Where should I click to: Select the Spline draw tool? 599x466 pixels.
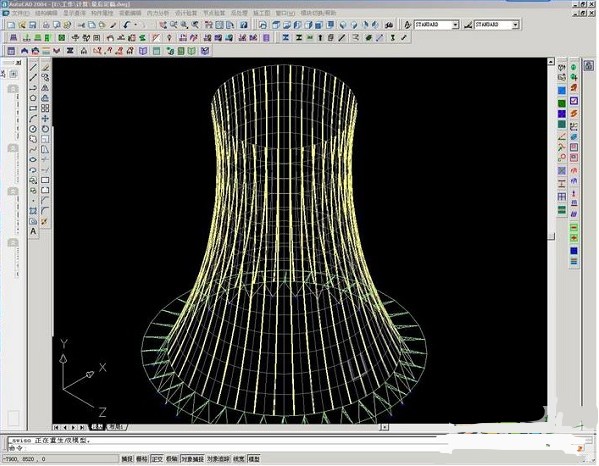[33, 150]
